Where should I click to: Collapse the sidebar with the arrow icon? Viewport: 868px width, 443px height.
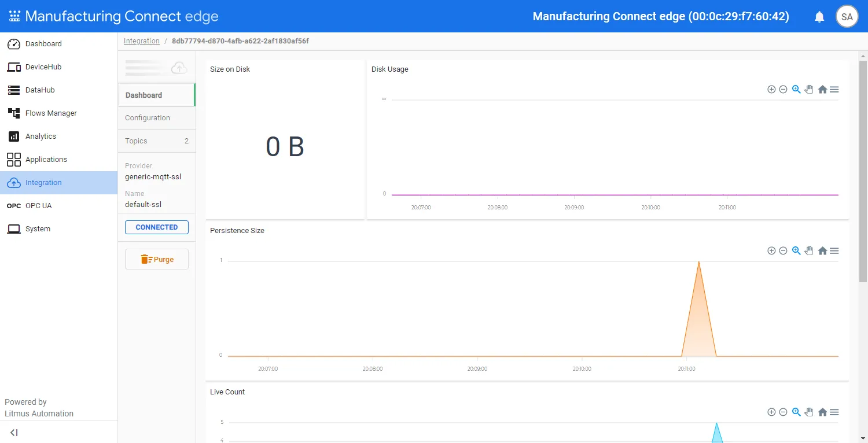[x=14, y=433]
